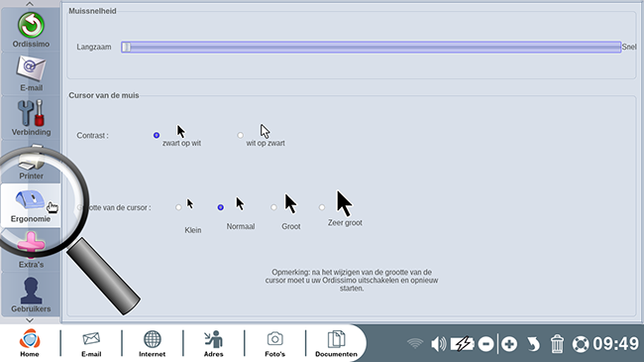644x362 pixels.
Task: Click the trash bin icon
Action: (x=557, y=343)
